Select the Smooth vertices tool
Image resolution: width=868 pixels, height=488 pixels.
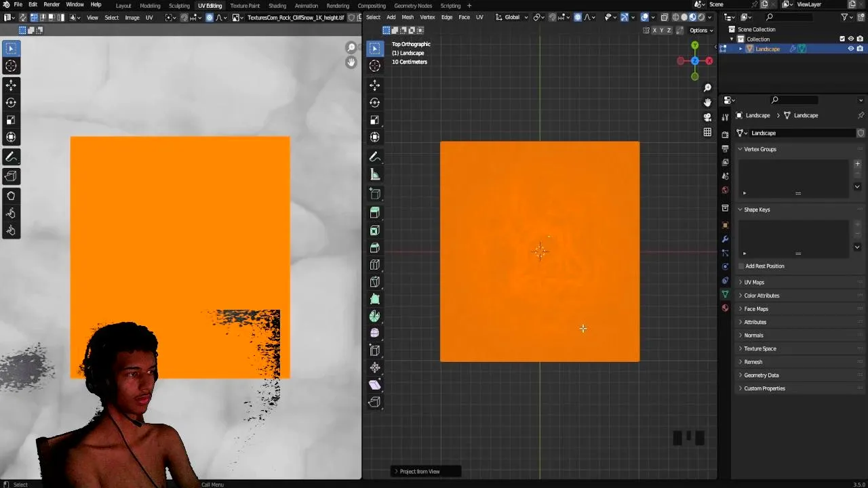[x=374, y=333]
